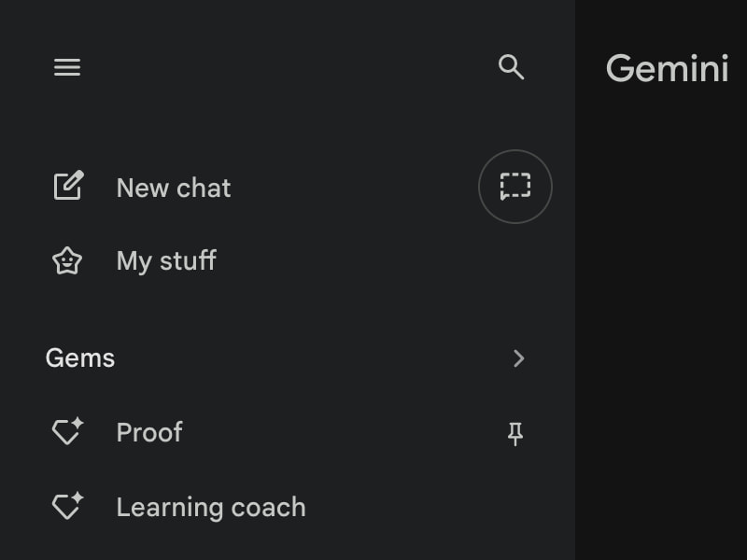Open the Proof gem by its name

click(149, 432)
